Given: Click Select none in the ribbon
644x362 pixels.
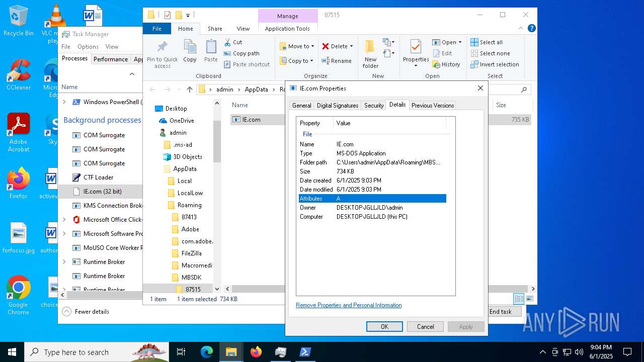Looking at the screenshot, I should 490,53.
